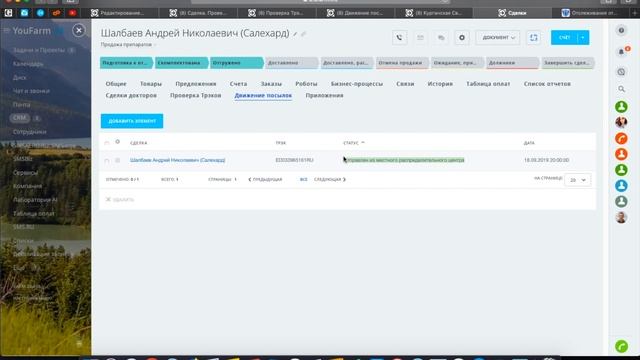Screen dimensions: 640x360
Task: Open the hamburger menu beside YouFarm logo
Action: pos(6,31)
